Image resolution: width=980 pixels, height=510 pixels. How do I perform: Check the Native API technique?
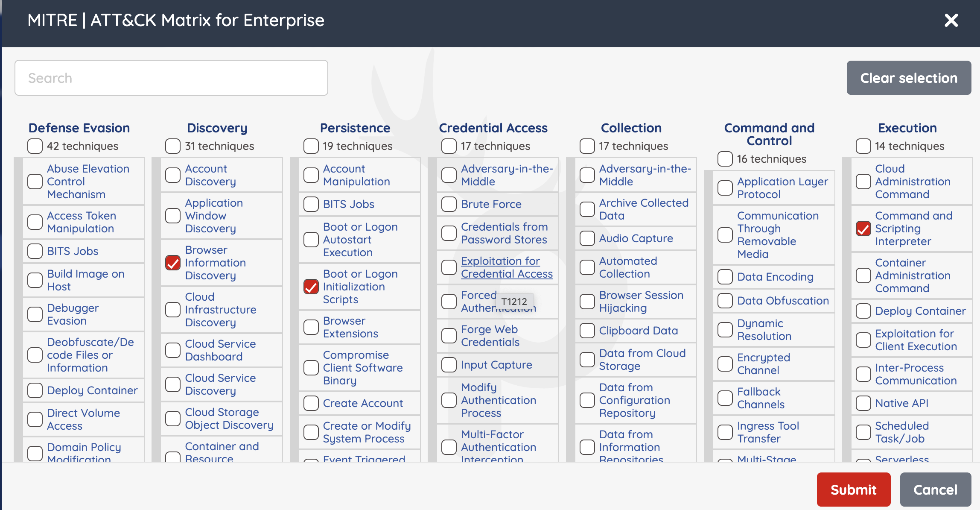(x=863, y=403)
